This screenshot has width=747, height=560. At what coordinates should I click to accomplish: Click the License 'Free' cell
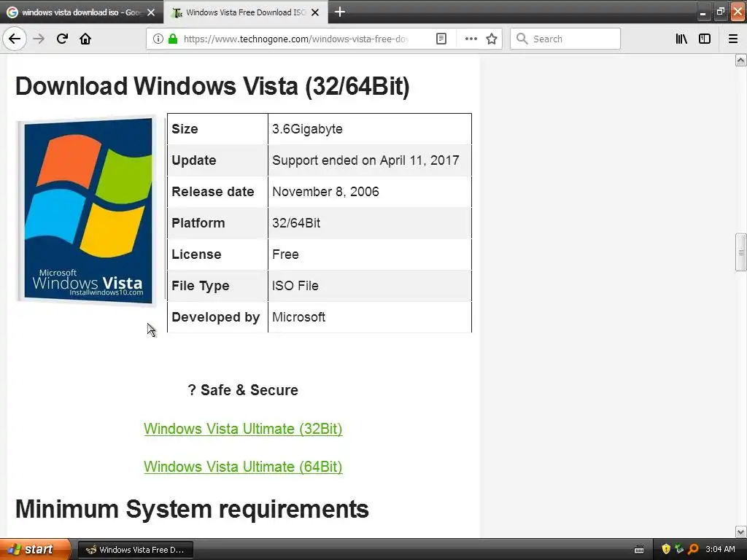(x=370, y=254)
